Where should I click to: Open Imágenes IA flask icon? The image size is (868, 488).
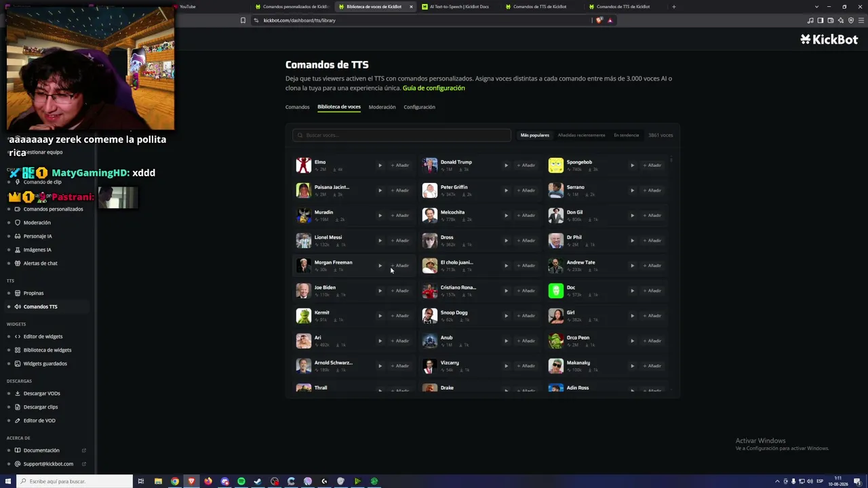(18, 249)
